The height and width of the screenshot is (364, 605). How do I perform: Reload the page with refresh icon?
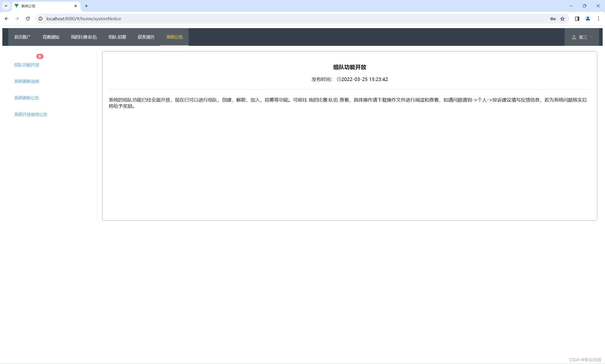tap(28, 19)
